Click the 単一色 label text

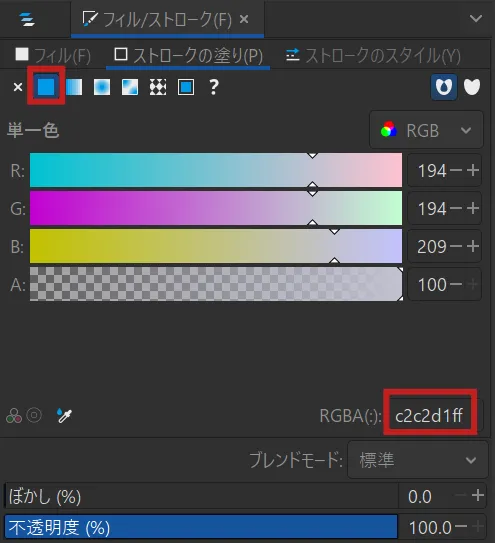pyautogui.click(x=33, y=131)
